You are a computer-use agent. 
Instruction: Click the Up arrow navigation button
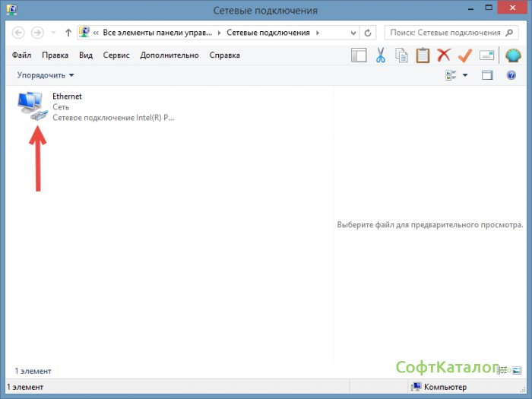click(68, 33)
